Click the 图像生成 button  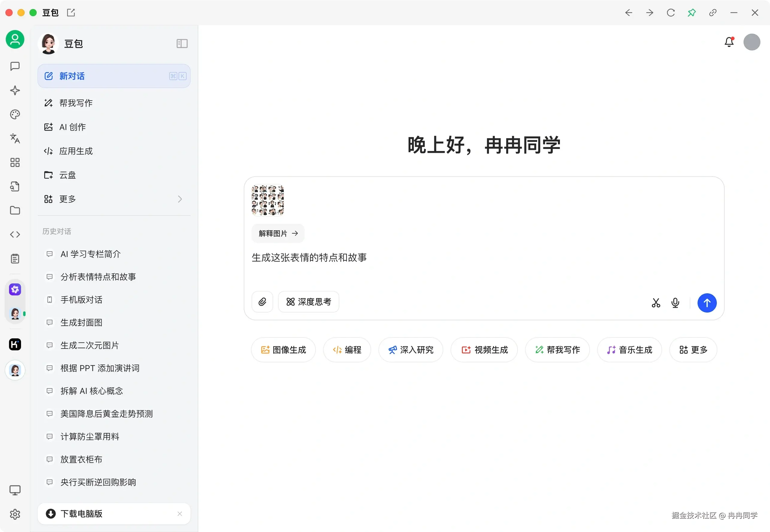pyautogui.click(x=283, y=350)
